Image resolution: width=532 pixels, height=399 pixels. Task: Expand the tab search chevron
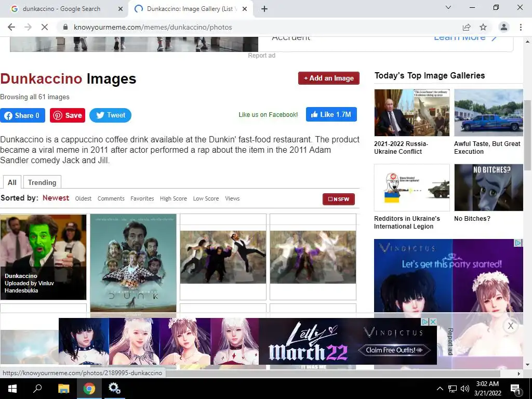pos(448,7)
